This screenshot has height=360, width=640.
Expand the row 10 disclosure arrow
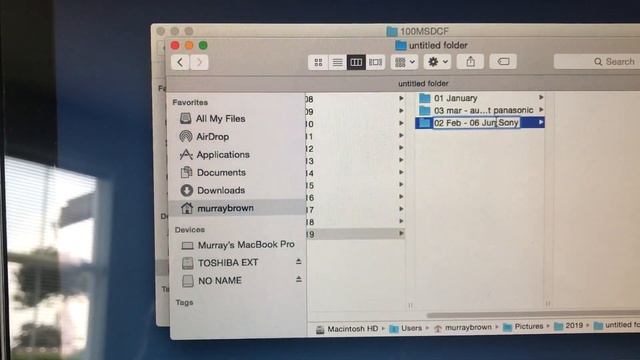[x=401, y=123]
